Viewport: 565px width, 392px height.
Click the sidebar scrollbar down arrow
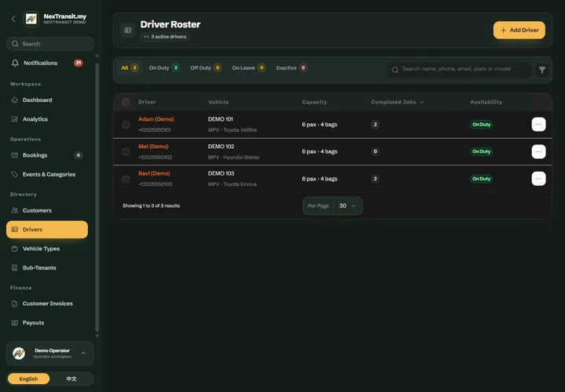97,336
